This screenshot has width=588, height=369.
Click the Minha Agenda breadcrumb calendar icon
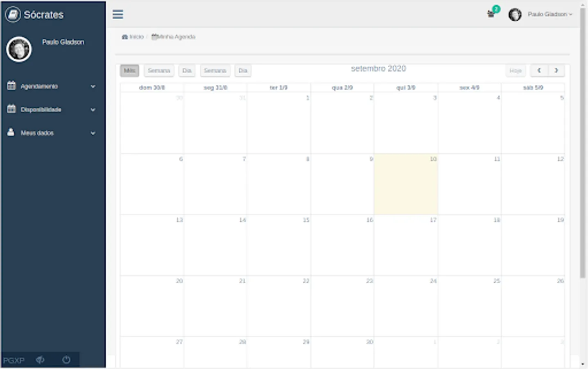[x=154, y=37]
